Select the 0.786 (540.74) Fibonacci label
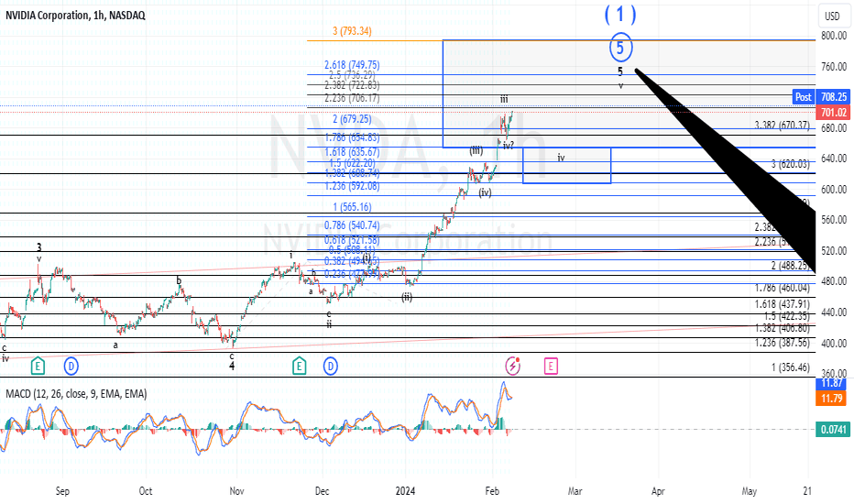 352,225
